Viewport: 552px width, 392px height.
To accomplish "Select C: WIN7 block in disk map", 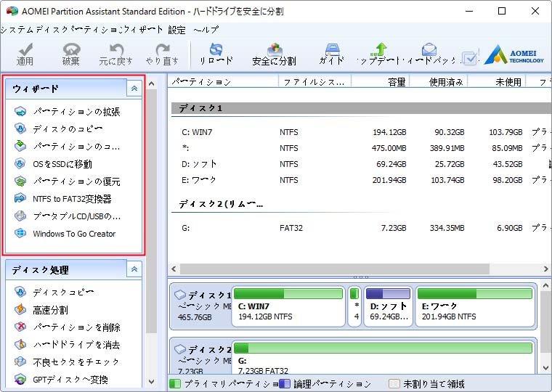I will 288,306.
